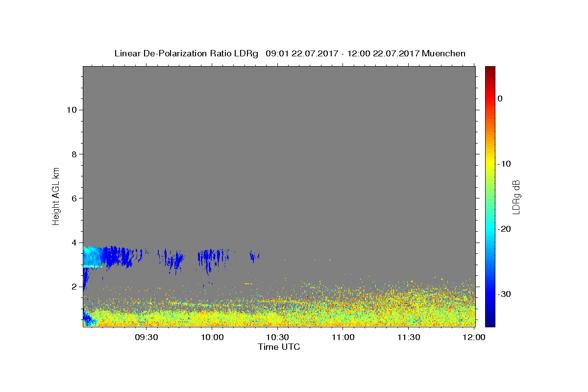Click the LDRg dB colorbar label
588x392 pixels.
pos(516,196)
